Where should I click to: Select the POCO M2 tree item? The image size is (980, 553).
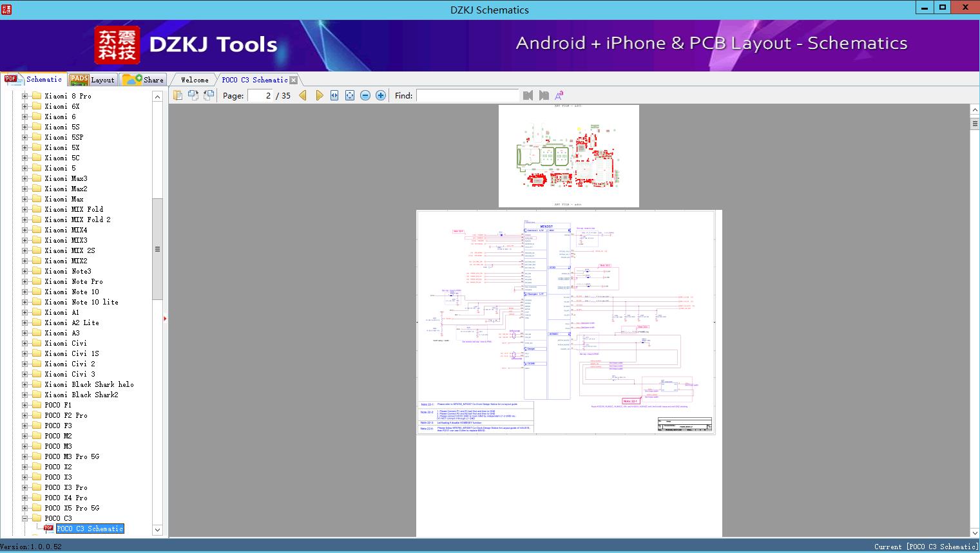click(x=58, y=436)
